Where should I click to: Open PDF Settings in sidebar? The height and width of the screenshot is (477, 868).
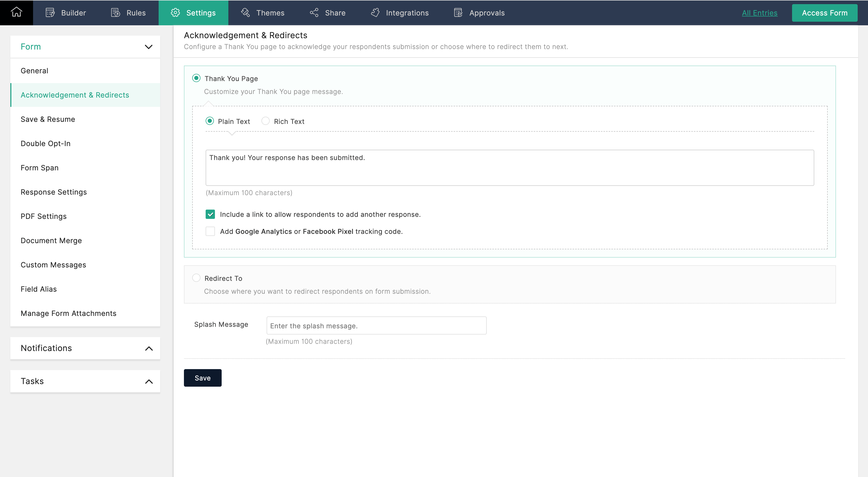[85, 216]
